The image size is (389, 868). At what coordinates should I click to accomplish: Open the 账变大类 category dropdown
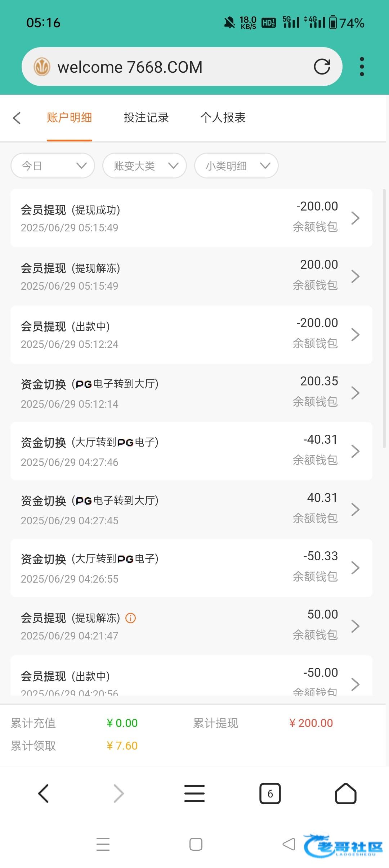[144, 166]
